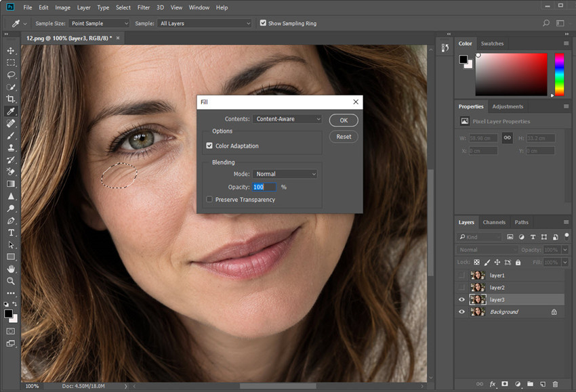The height and width of the screenshot is (392, 576).
Task: Click the Lock all padlock icon
Action: pos(518,262)
